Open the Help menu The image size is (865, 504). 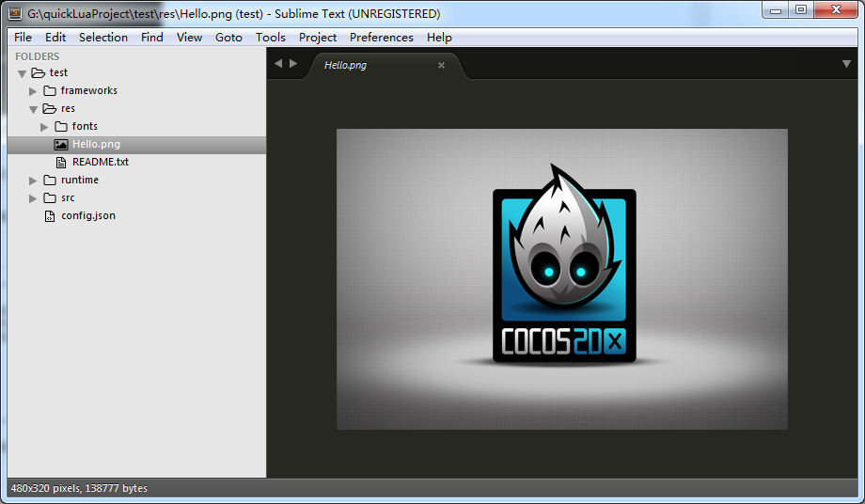point(439,37)
